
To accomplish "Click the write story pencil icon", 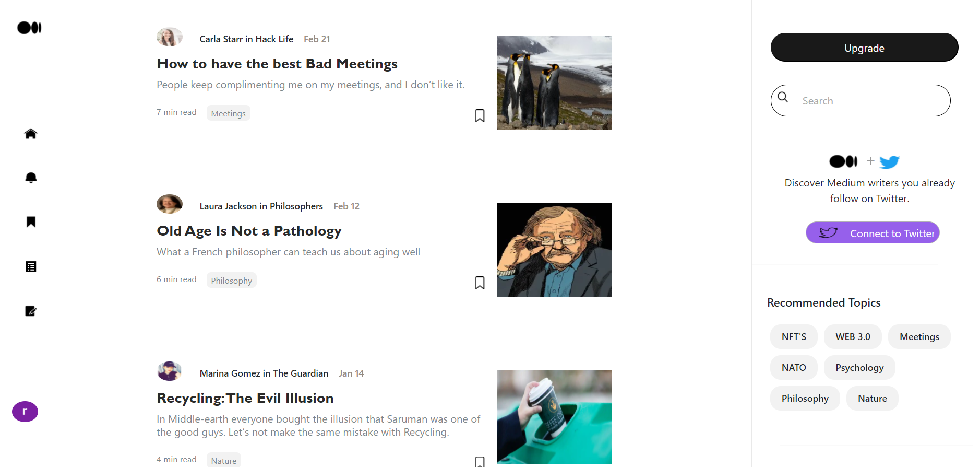I will 31,311.
